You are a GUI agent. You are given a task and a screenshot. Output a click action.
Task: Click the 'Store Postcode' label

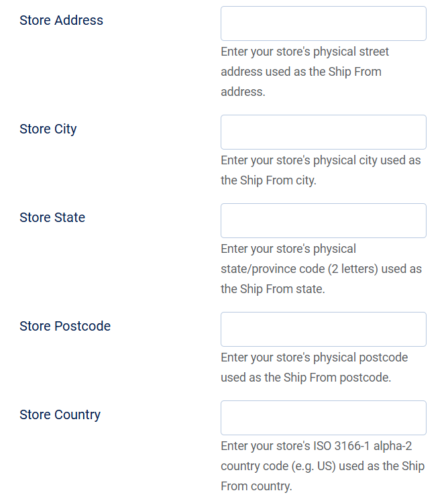[x=65, y=326]
